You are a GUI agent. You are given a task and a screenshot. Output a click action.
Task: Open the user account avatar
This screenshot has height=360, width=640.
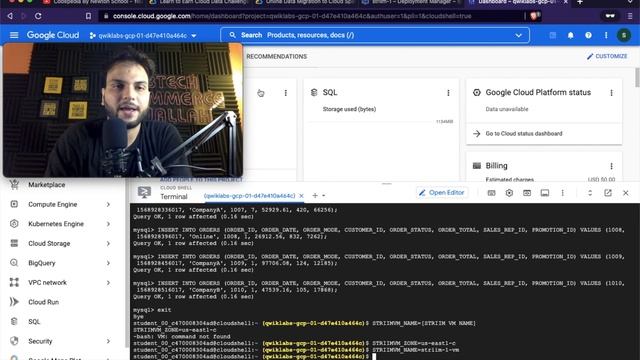tap(624, 36)
